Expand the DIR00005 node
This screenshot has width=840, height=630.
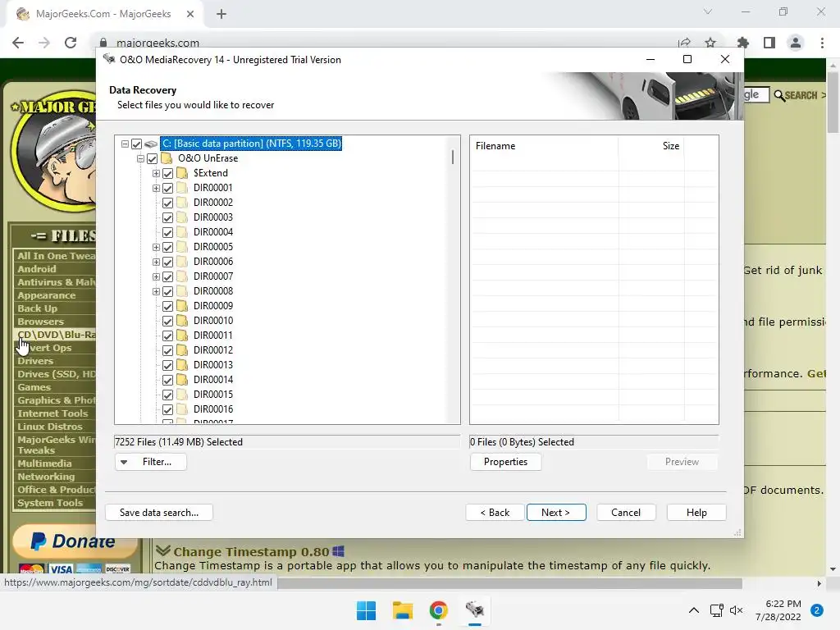pos(156,248)
